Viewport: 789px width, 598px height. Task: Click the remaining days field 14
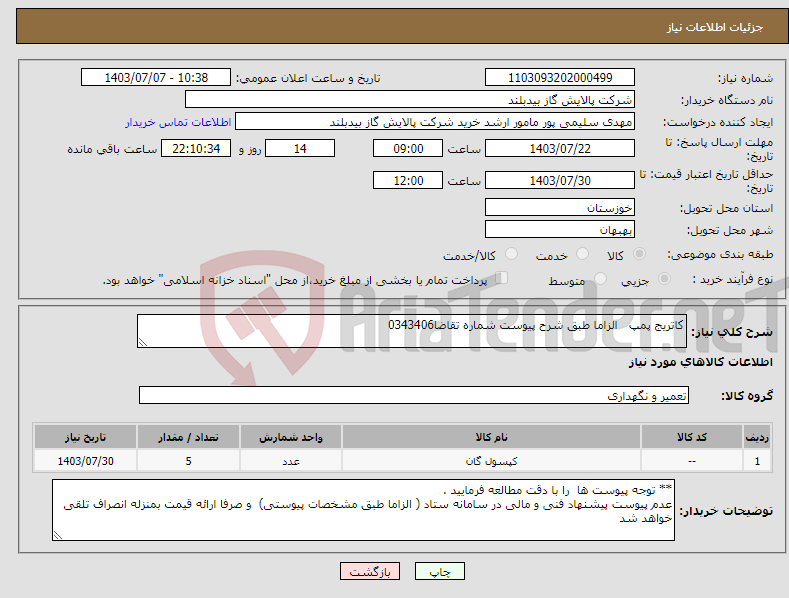click(x=300, y=148)
